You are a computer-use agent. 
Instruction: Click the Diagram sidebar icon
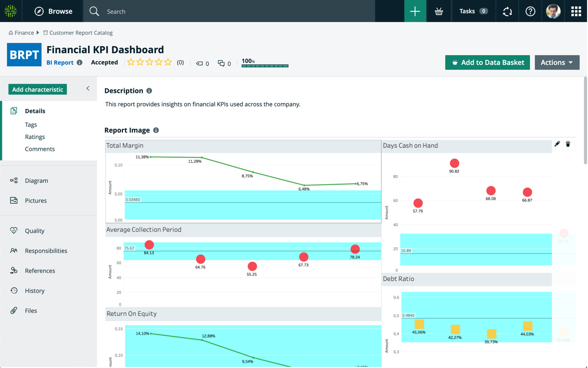tap(14, 180)
